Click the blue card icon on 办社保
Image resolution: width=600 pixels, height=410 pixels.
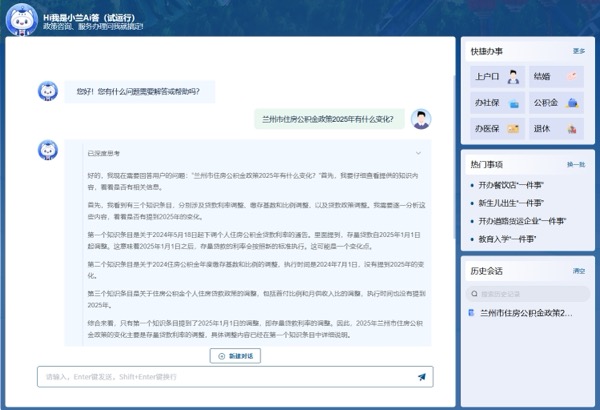(x=514, y=103)
